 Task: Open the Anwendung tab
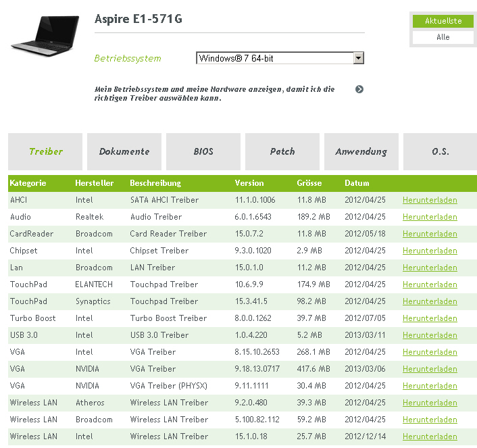coord(361,151)
